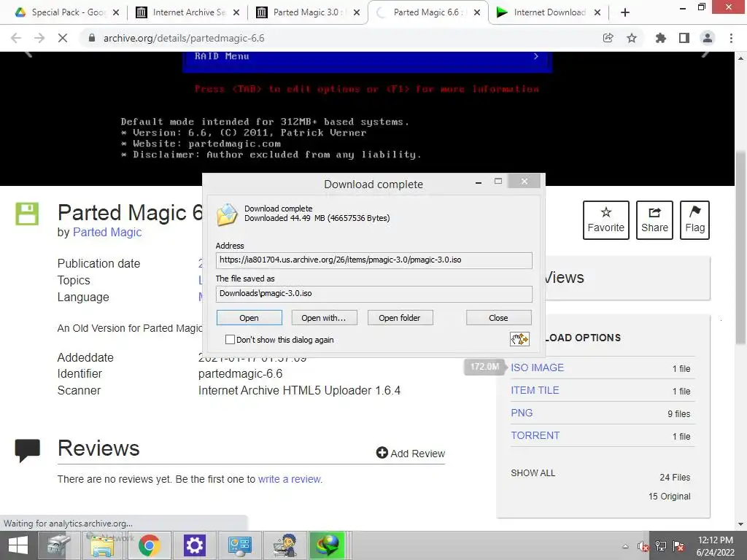Screen dimensions: 747x560
Task: Close the Parted Magic 3.0 tab
Action: [356, 13]
